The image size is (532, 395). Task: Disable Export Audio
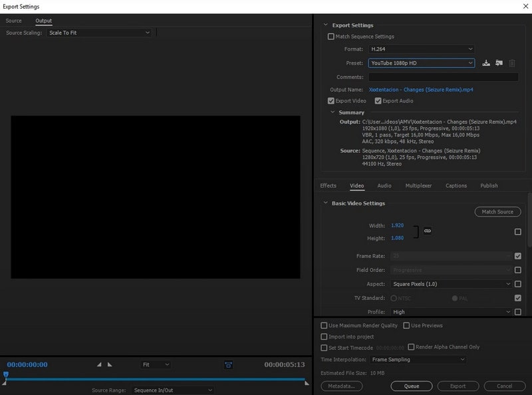pyautogui.click(x=379, y=100)
